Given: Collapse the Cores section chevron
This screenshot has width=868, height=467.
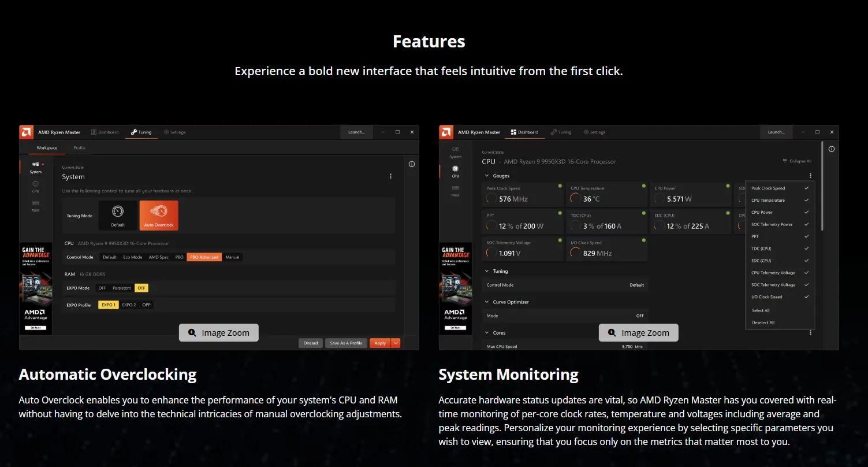Looking at the screenshot, I should (x=487, y=333).
